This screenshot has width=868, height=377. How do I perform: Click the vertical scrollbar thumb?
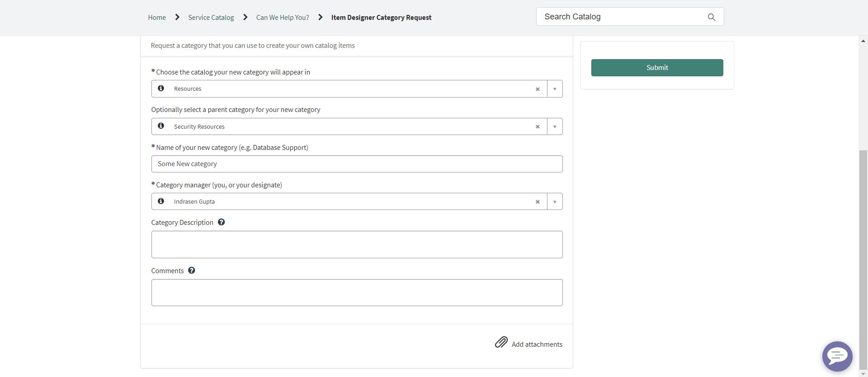pyautogui.click(x=863, y=260)
